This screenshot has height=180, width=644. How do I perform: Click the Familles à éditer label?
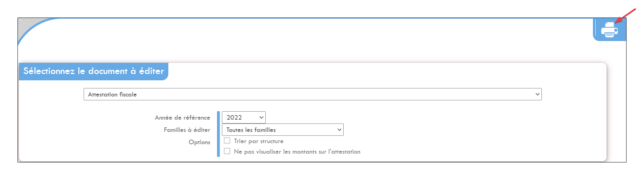187,130
